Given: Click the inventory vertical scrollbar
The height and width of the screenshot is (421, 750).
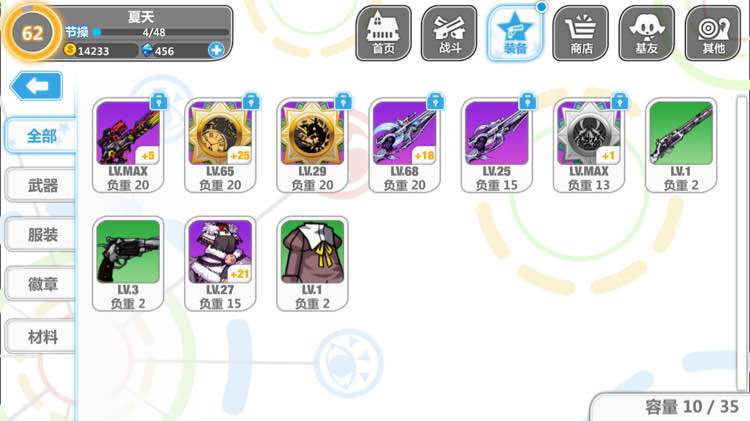Looking at the screenshot, I should [742, 243].
